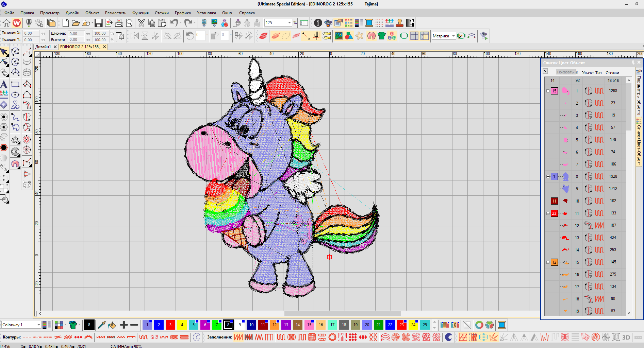This screenshot has height=348, width=644.
Task: Click the black Design Information icon
Action: coord(318,23)
